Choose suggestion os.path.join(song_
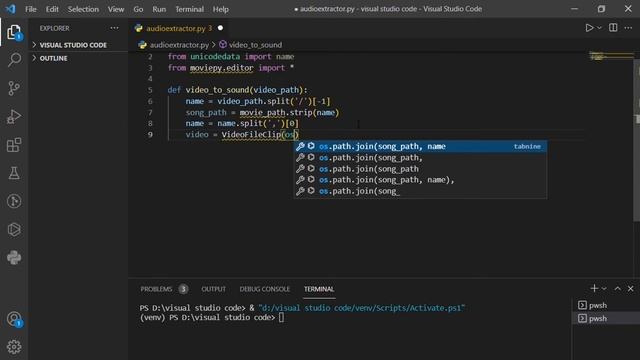Screen dimensions: 640x360 [420, 191]
